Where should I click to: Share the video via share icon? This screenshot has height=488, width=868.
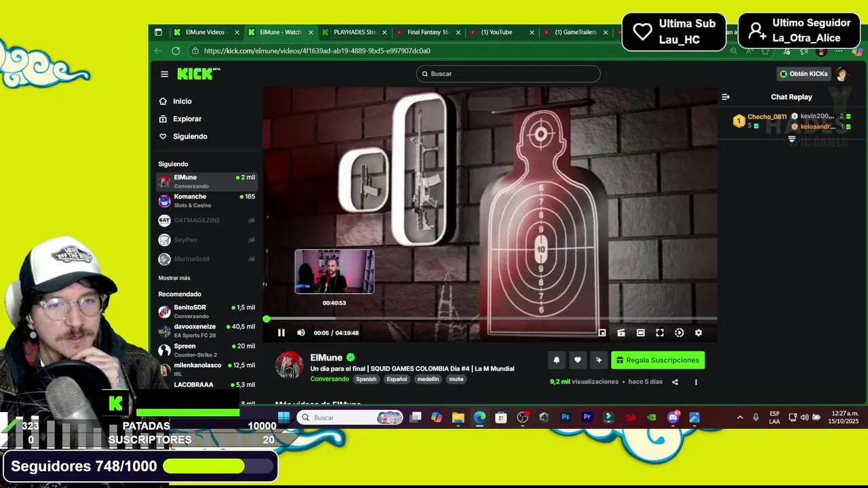675,382
